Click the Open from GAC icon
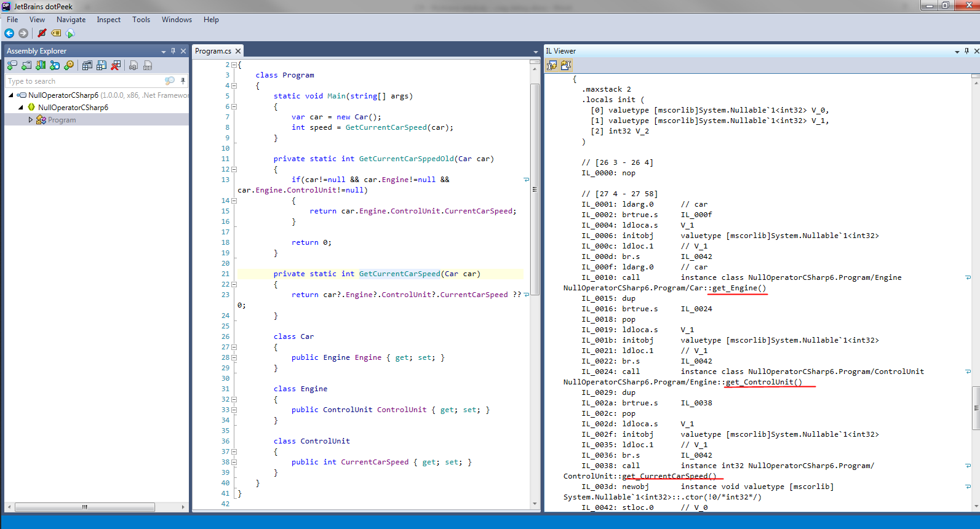Viewport: 980px width, 529px height. (41, 65)
